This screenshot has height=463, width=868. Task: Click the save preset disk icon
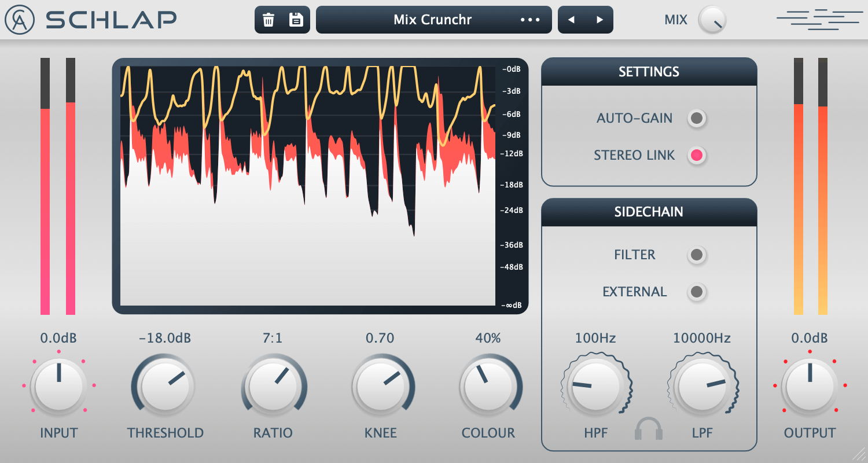tap(296, 19)
